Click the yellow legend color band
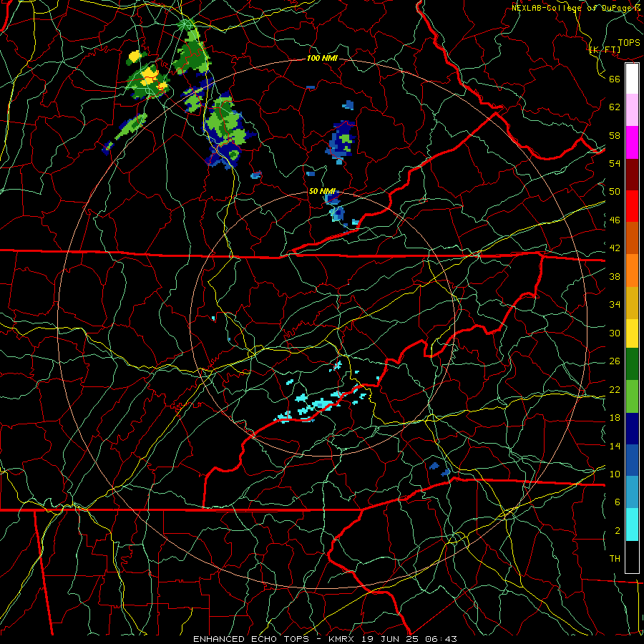This screenshot has width=644, height=644. tap(632, 333)
